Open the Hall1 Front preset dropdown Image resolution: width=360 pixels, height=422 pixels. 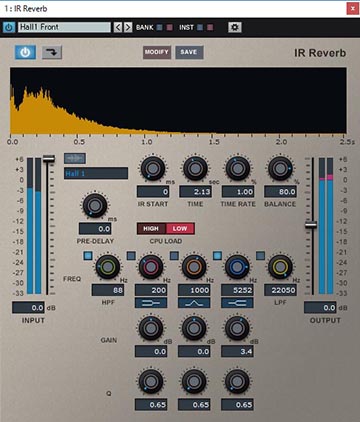coord(64,27)
